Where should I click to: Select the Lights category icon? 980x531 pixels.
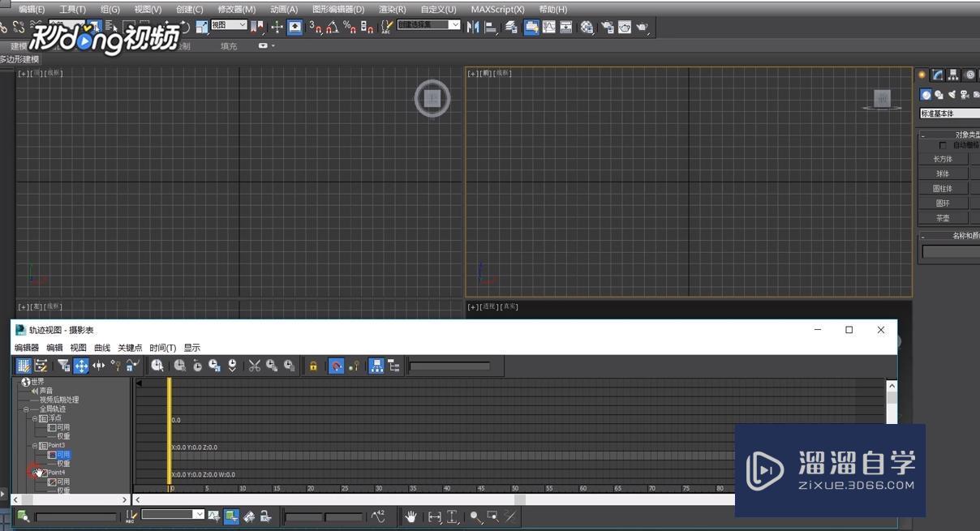952,95
